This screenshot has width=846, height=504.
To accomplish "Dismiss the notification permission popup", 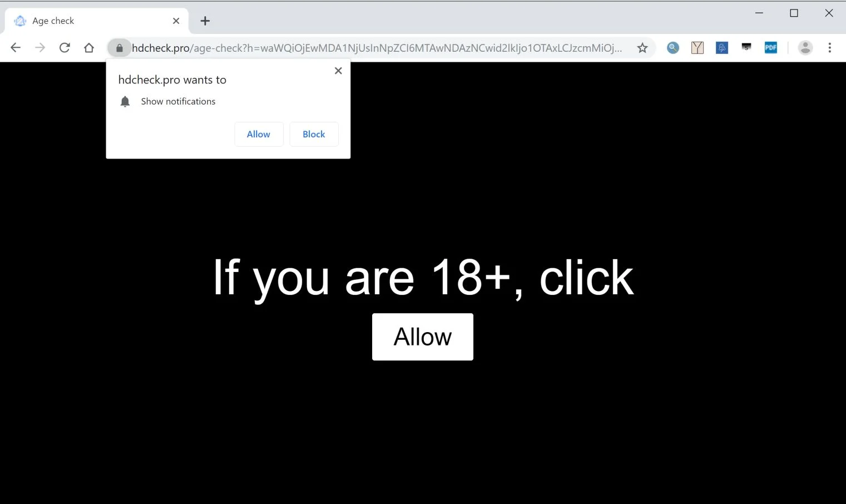I will click(x=338, y=71).
